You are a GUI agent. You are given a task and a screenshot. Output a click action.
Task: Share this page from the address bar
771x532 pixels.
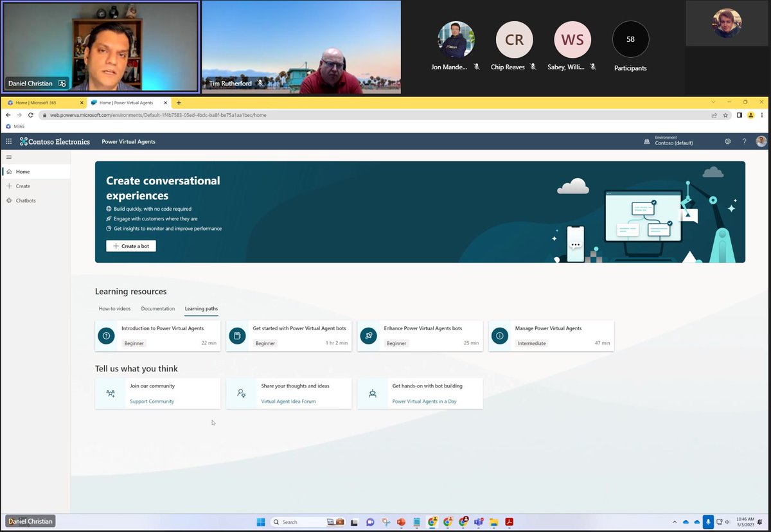[x=714, y=115]
